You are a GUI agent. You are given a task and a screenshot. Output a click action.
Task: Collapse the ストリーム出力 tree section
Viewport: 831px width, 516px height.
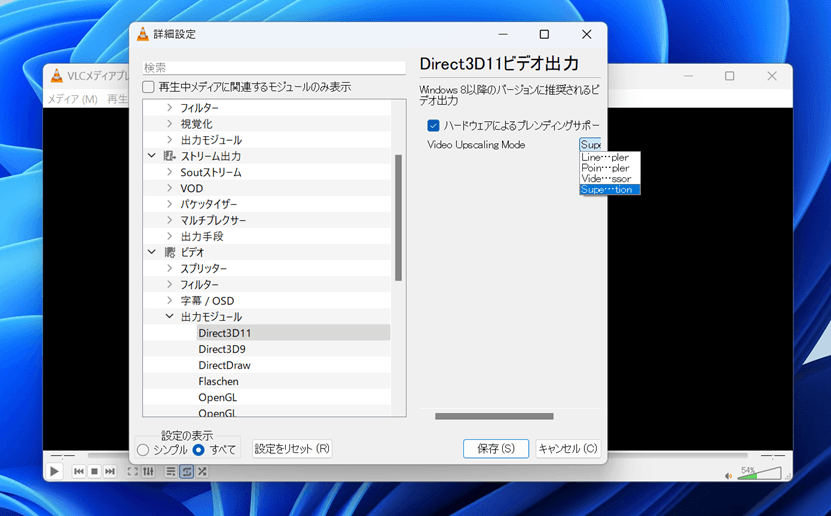[152, 156]
